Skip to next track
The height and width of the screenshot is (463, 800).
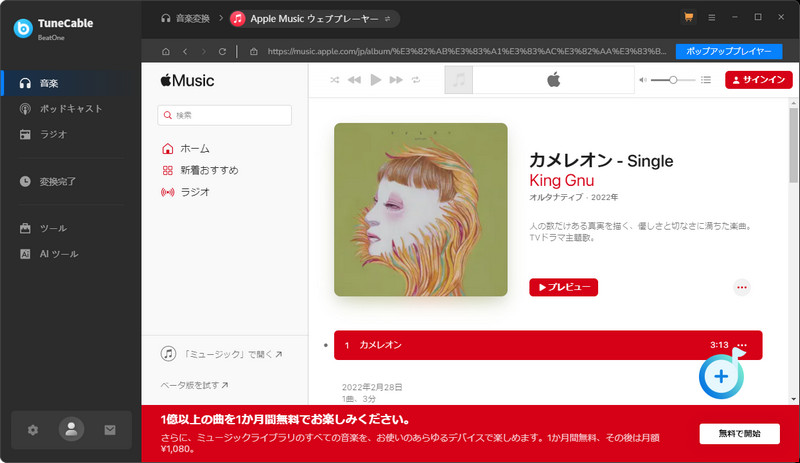coord(396,80)
